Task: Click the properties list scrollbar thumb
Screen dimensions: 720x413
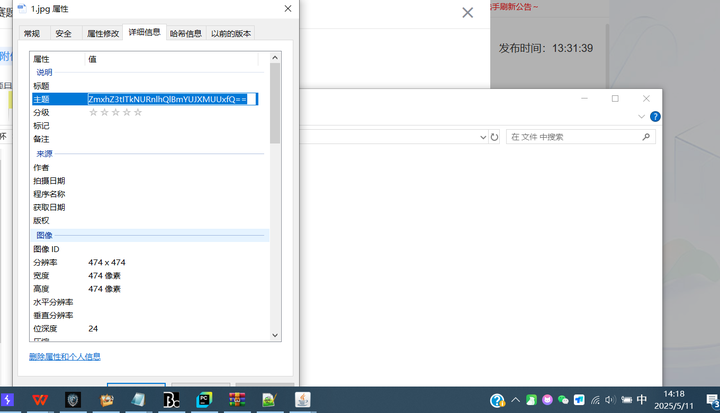Action: point(275,103)
